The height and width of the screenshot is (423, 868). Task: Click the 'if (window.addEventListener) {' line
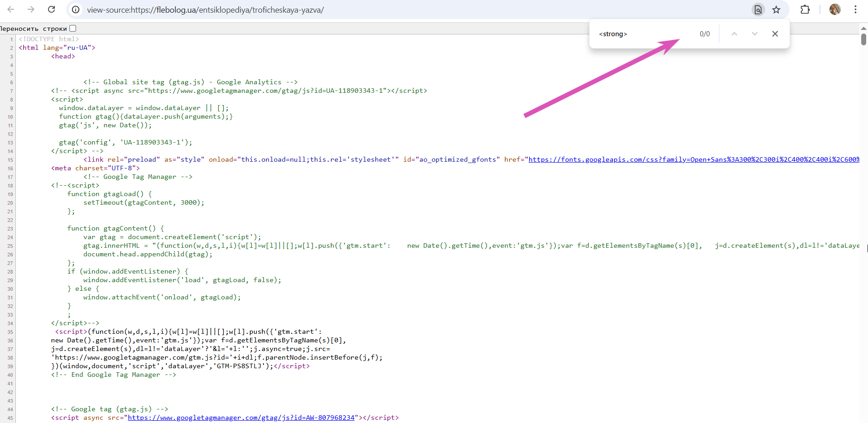pyautogui.click(x=128, y=271)
